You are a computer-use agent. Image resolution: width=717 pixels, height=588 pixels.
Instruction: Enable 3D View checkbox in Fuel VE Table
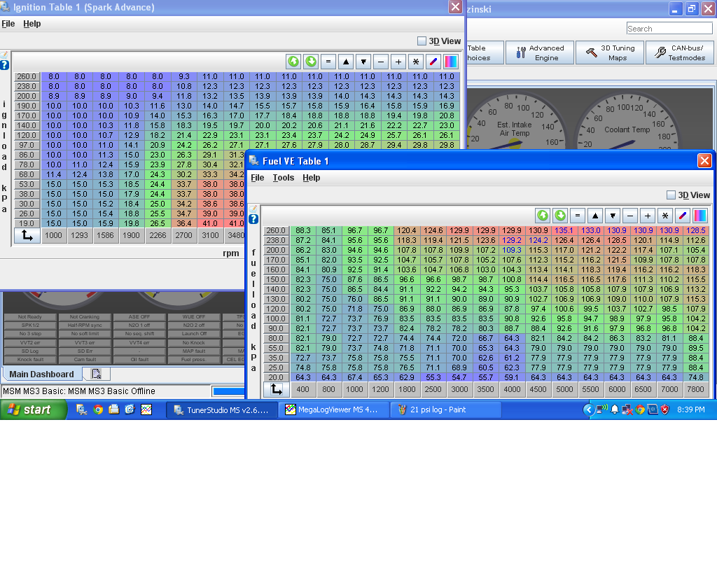(x=671, y=195)
